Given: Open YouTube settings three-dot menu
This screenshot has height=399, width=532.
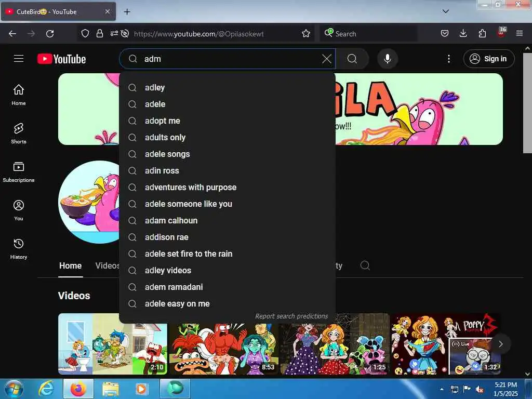Looking at the screenshot, I should [448, 59].
